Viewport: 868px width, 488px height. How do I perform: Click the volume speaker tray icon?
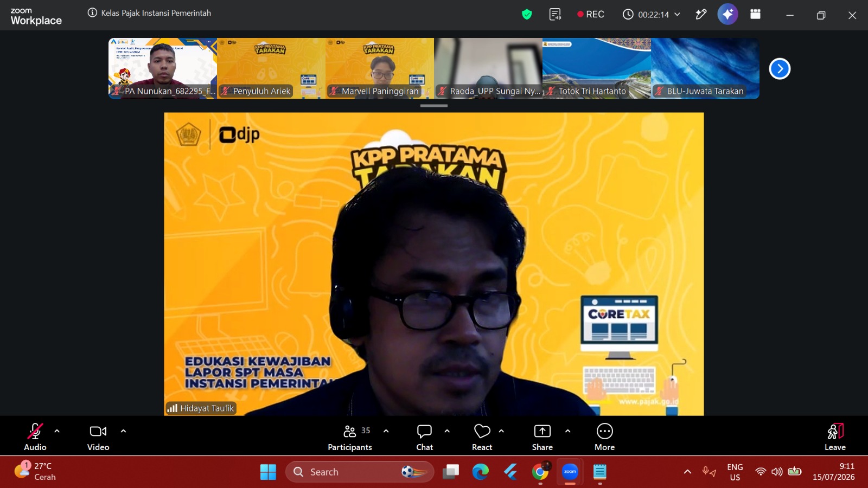[777, 472]
